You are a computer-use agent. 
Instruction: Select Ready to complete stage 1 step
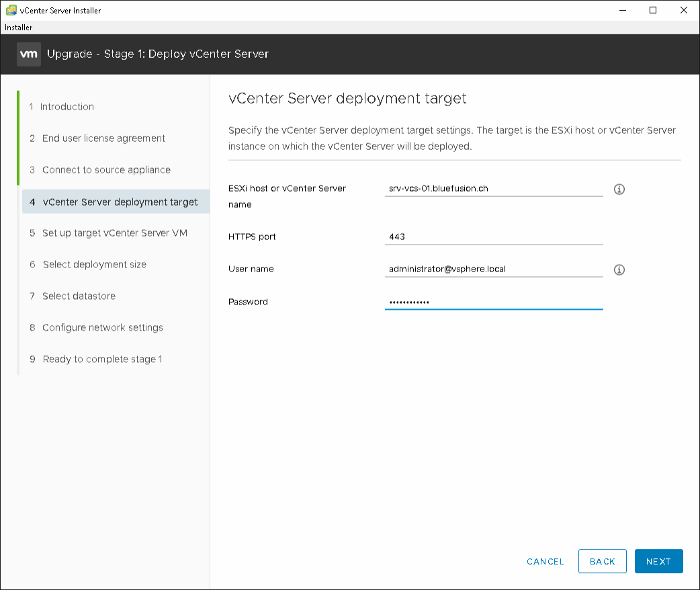tap(102, 360)
